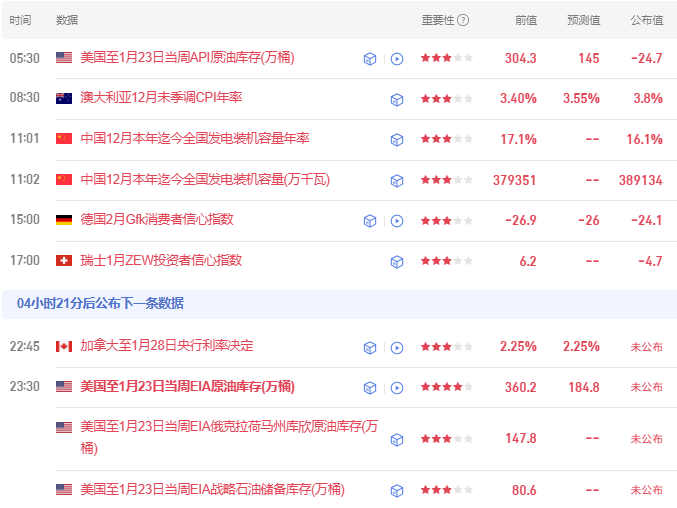Image resolution: width=677 pixels, height=508 pixels.
Task: Open cube icon for 全国发电装机容量年率 row
Action: point(397,140)
